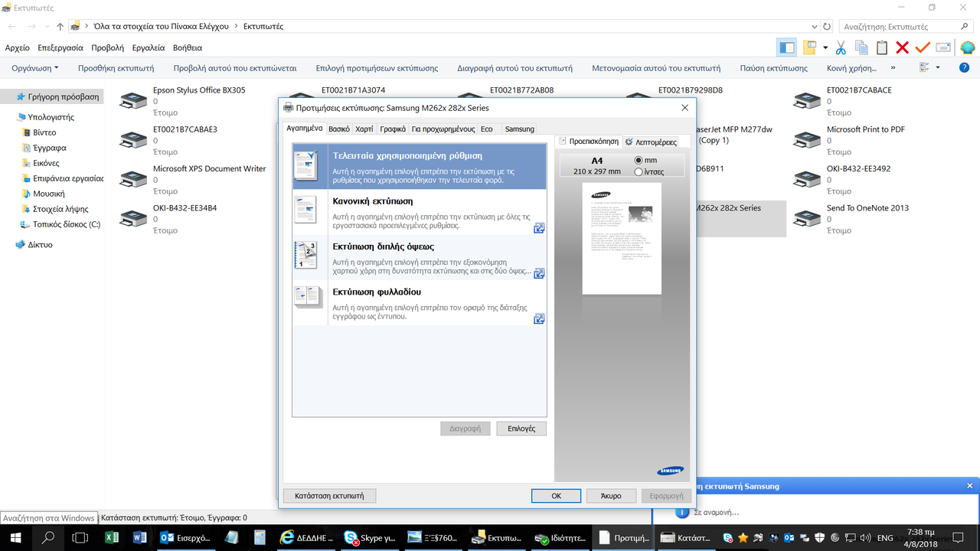The image size is (980, 551).
Task: Click the Κατάσταση εκτυπωτή button
Action: pyautogui.click(x=329, y=496)
